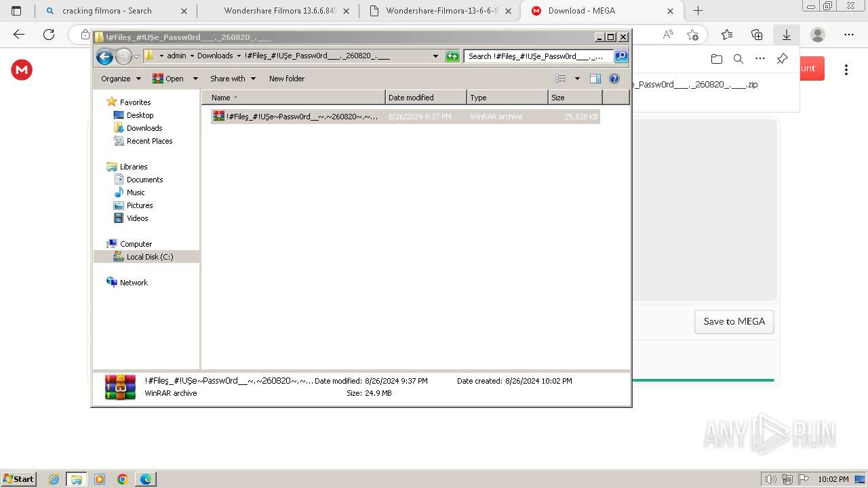Open Edge Collections icon
This screenshot has height=488, width=868.
click(757, 35)
